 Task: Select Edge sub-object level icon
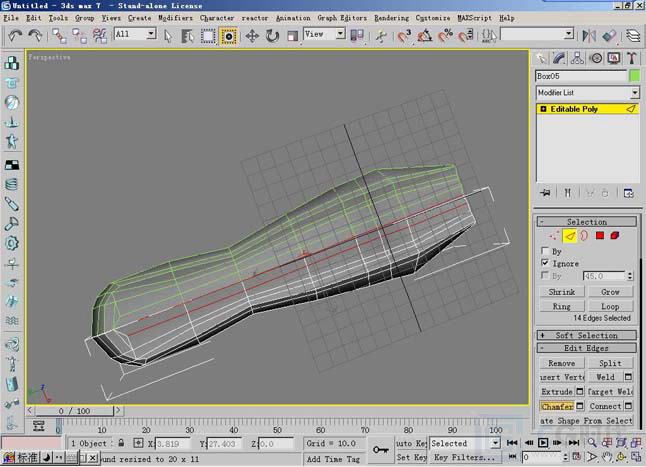569,236
